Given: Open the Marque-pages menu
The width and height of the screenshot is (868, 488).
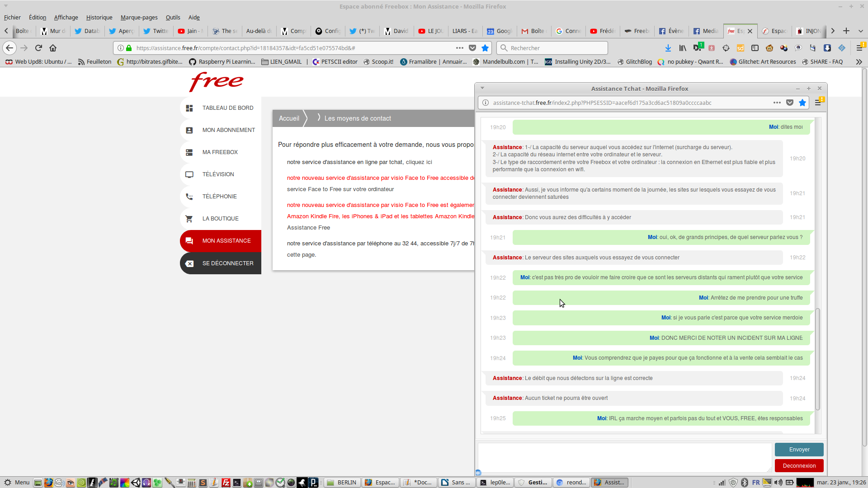Looking at the screenshot, I should 139,17.
